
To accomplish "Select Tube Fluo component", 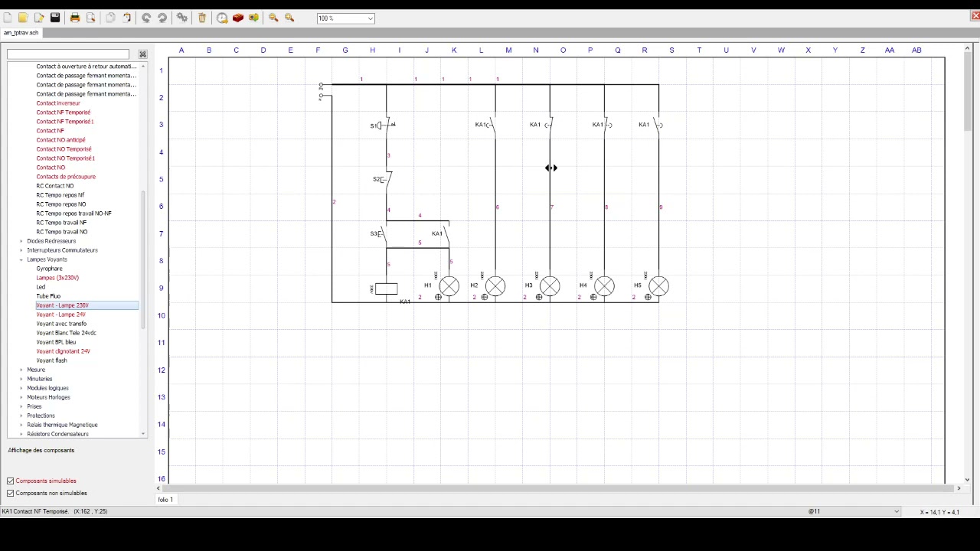I will 48,296.
